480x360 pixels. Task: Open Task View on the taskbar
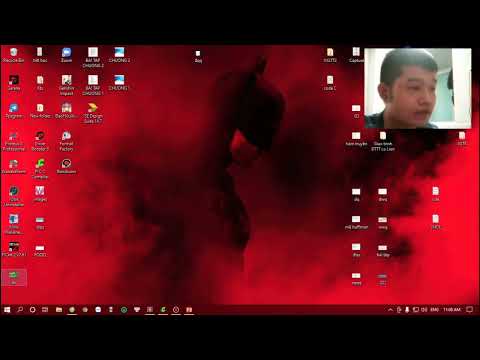[x=45, y=310]
